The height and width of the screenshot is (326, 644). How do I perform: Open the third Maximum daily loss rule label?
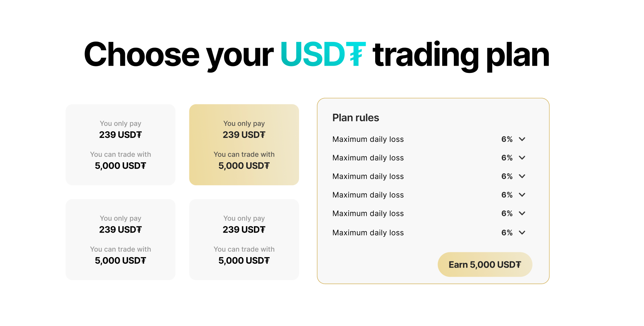pos(368,176)
